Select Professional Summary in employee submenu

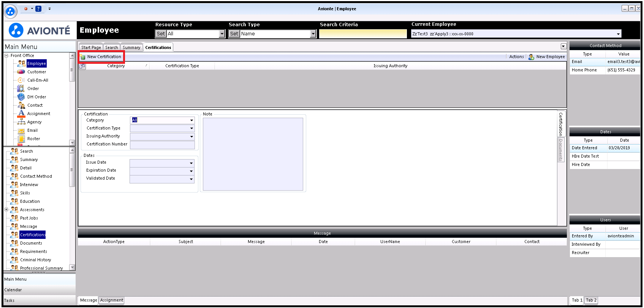[x=41, y=268]
